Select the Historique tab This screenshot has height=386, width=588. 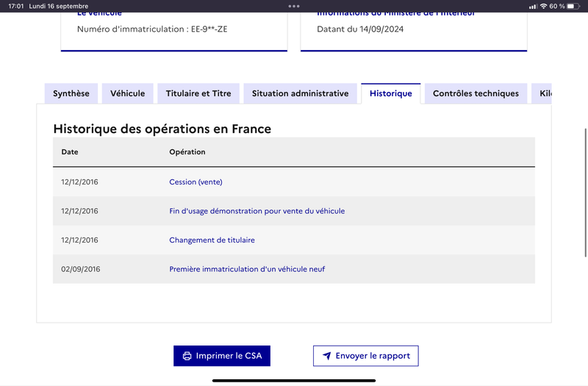[x=391, y=93]
